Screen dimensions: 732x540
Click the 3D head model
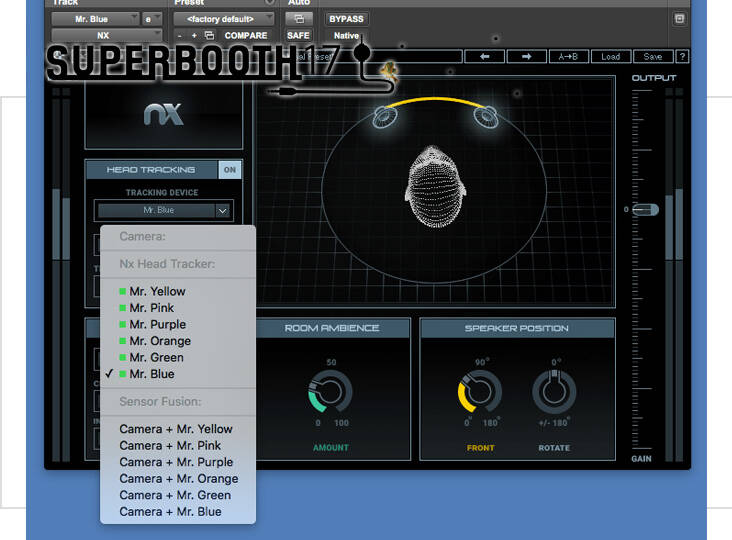coord(435,187)
